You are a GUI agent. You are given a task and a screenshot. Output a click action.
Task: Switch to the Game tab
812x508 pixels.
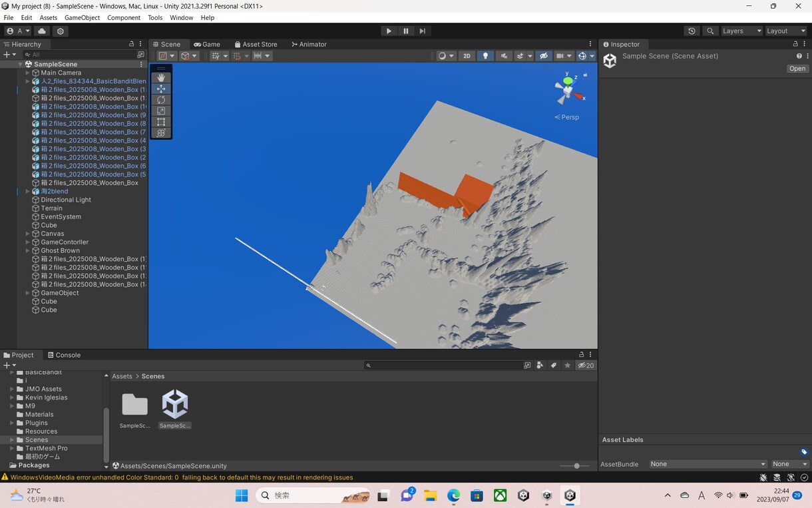[207, 45]
